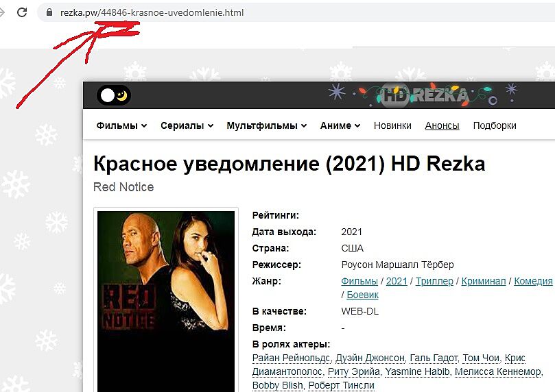Expand the Фильмы dropdown menu

(121, 125)
